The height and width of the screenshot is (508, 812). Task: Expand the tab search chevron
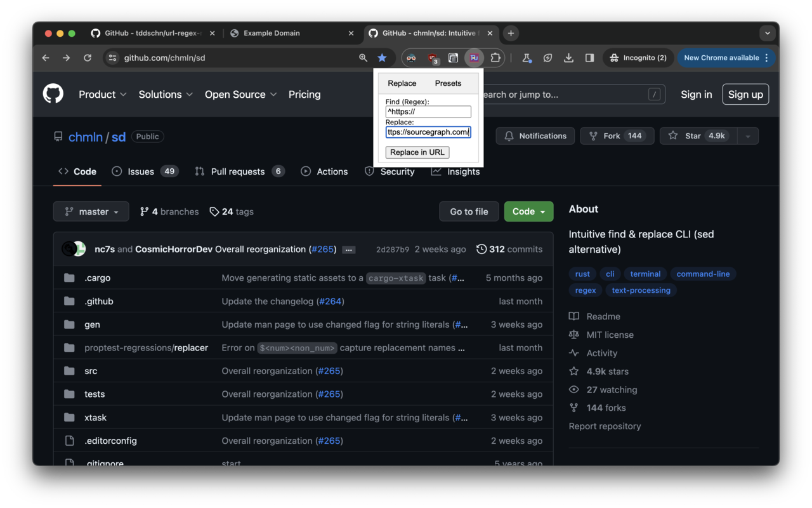click(768, 33)
